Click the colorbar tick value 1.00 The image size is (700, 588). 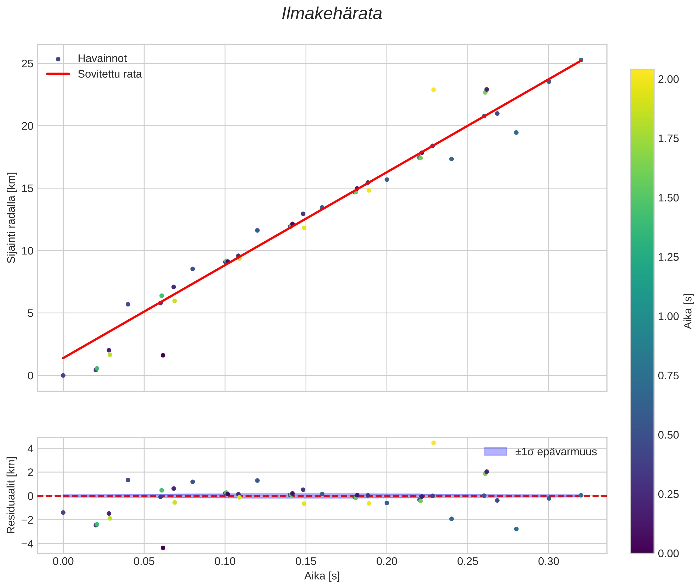(668, 316)
